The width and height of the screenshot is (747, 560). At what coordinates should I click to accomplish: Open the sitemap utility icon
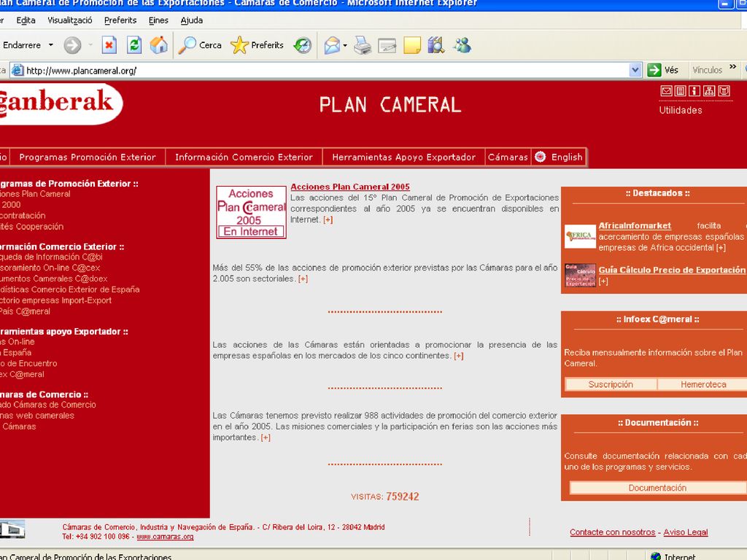[x=709, y=91]
